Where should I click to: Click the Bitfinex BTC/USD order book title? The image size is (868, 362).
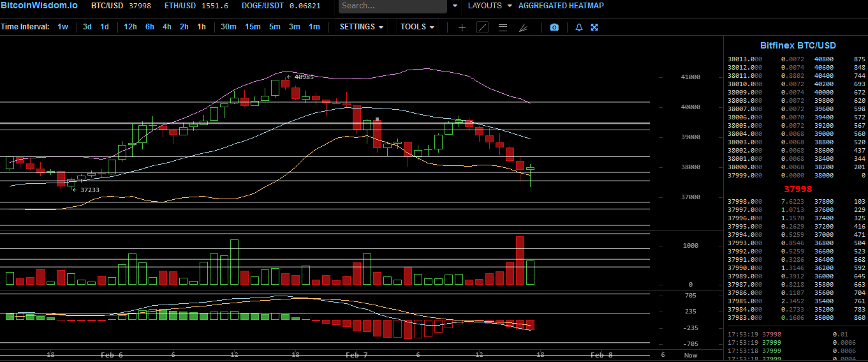tap(798, 45)
